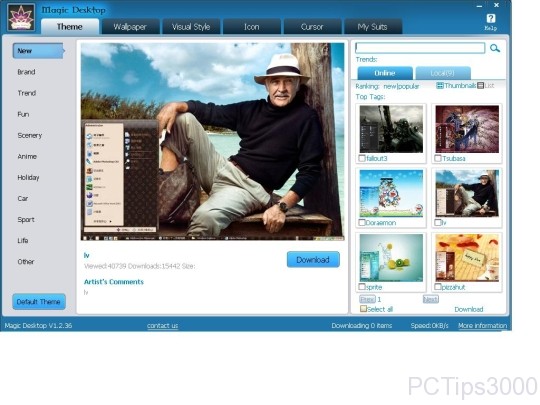Choose the Anime category
Viewport: 540px width, 405px height.
point(27,157)
